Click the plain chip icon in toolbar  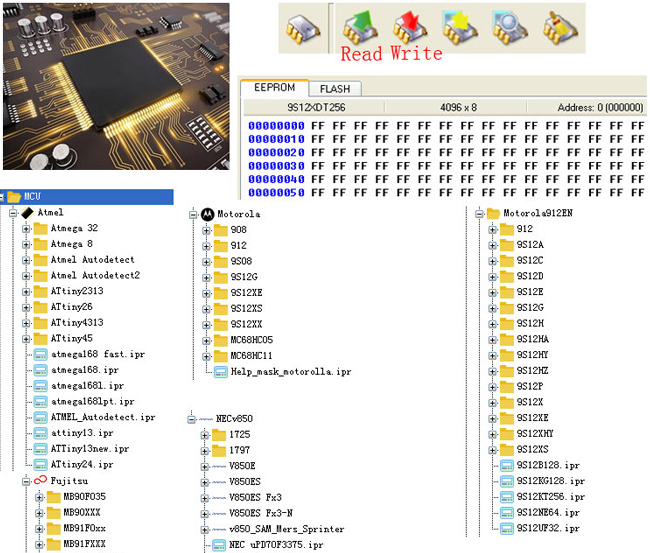pos(303,28)
